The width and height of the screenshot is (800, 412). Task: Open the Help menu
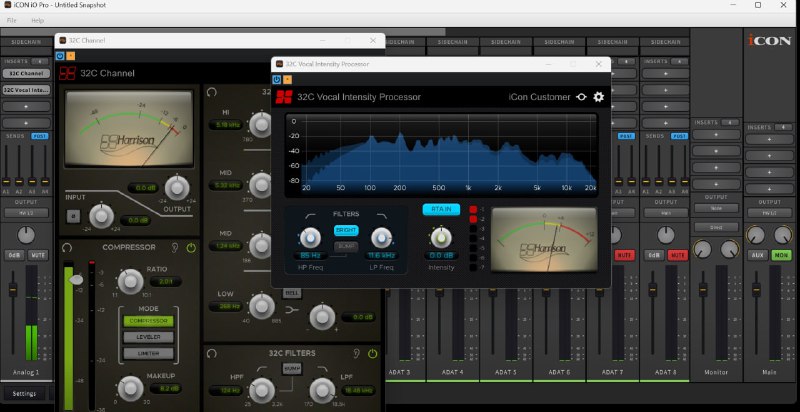[38, 20]
